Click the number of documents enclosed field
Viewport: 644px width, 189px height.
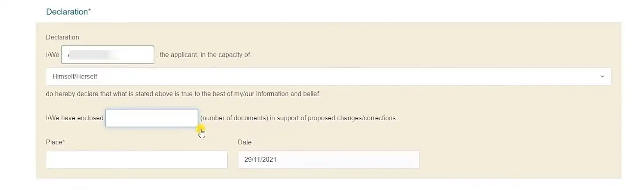[x=152, y=118]
